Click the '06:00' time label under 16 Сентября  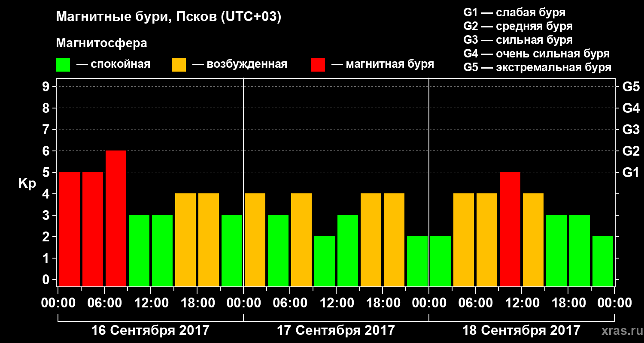coord(104,303)
